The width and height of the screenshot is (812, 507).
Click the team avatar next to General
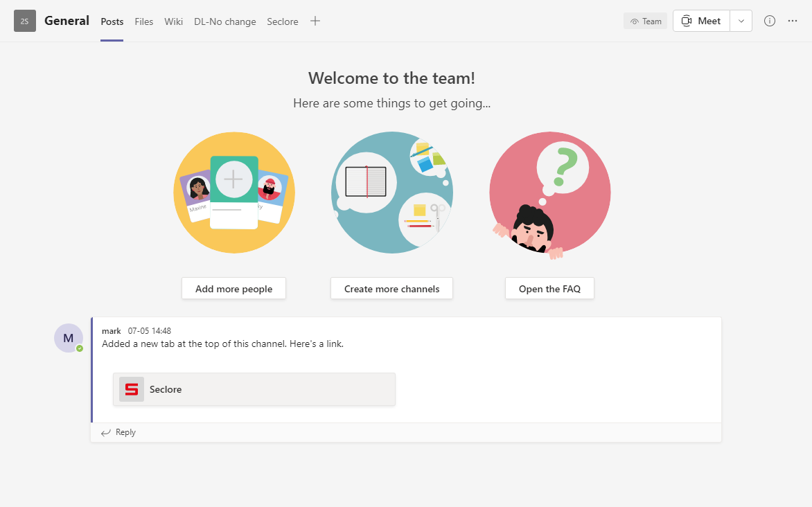point(24,21)
